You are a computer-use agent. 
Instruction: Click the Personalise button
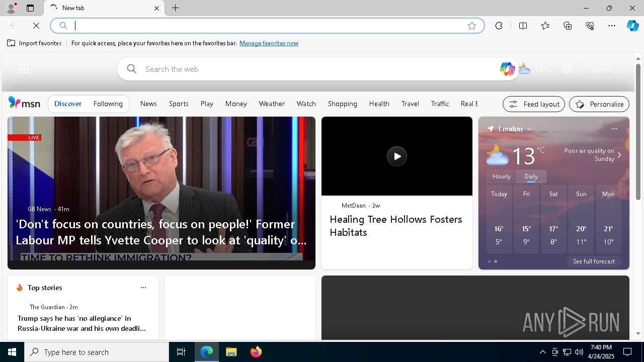point(599,104)
